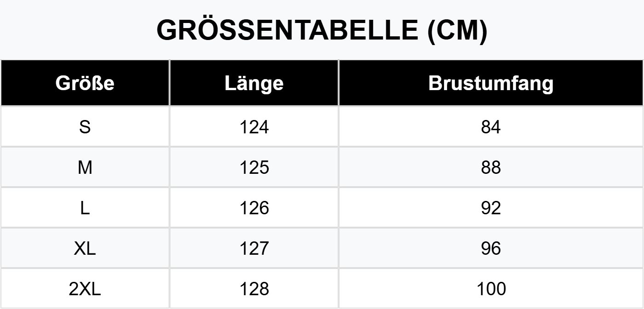Click chest value 84
The height and width of the screenshot is (309, 644).
point(491,127)
